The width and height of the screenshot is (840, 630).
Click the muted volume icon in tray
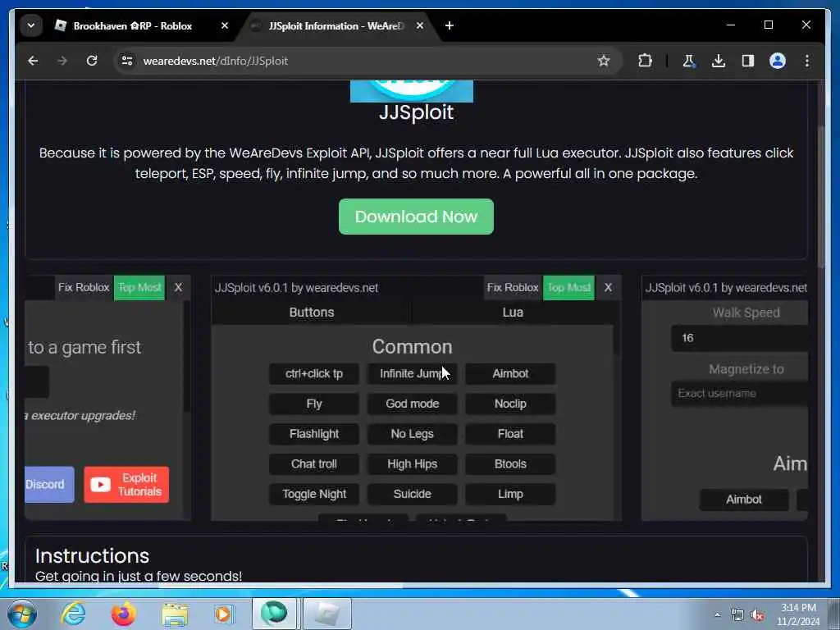click(757, 615)
